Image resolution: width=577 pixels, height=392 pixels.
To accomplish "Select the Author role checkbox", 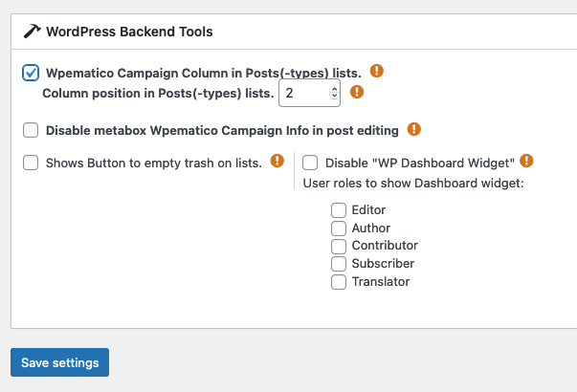I will (x=339, y=229).
